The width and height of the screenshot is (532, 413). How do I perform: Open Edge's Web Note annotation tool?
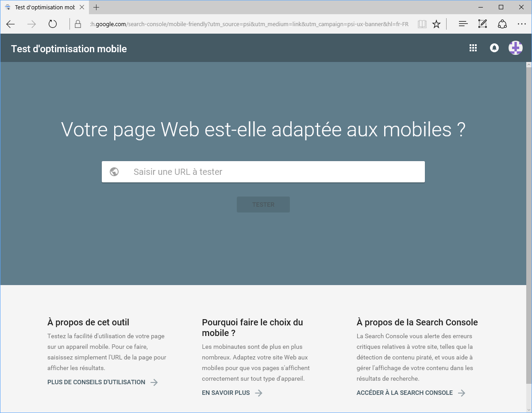click(x=482, y=24)
